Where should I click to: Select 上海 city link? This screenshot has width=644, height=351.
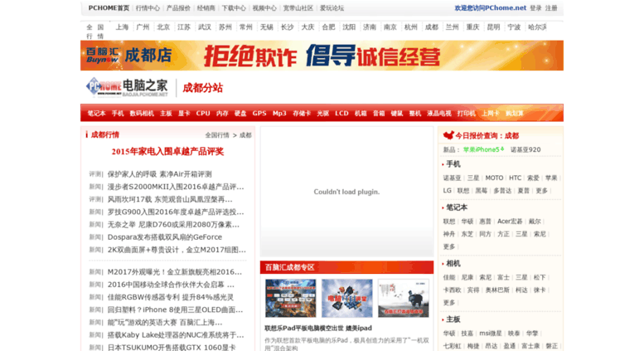point(122,27)
